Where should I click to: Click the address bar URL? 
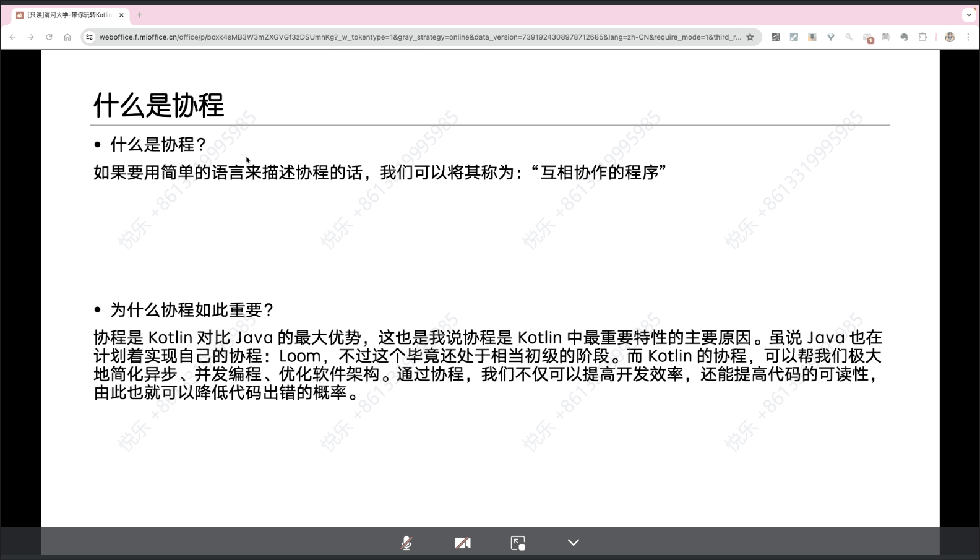point(420,37)
